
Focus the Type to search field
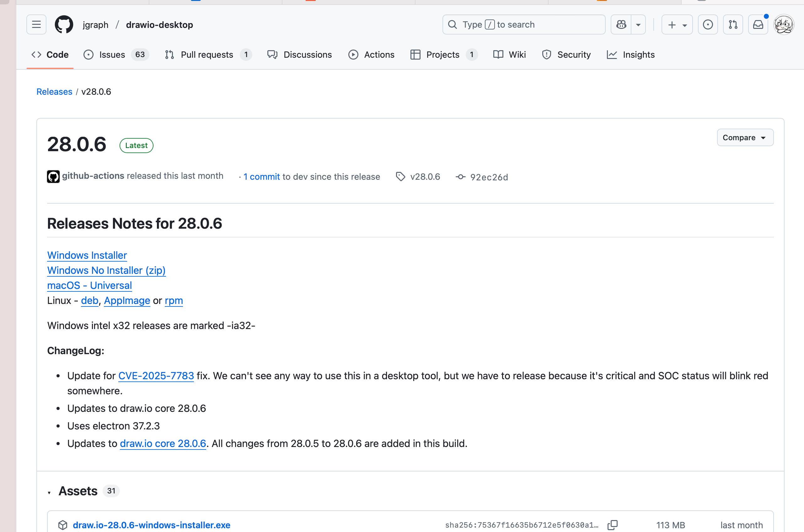tap(523, 24)
